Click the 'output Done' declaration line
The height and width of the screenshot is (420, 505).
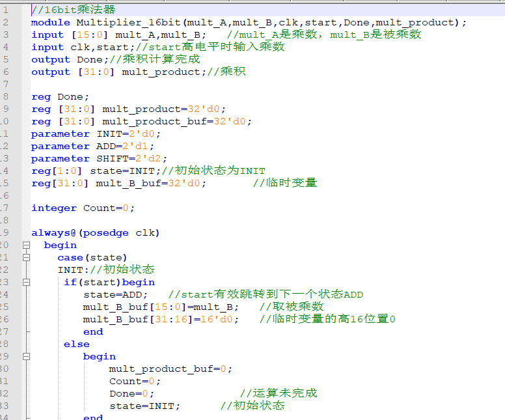click(67, 60)
